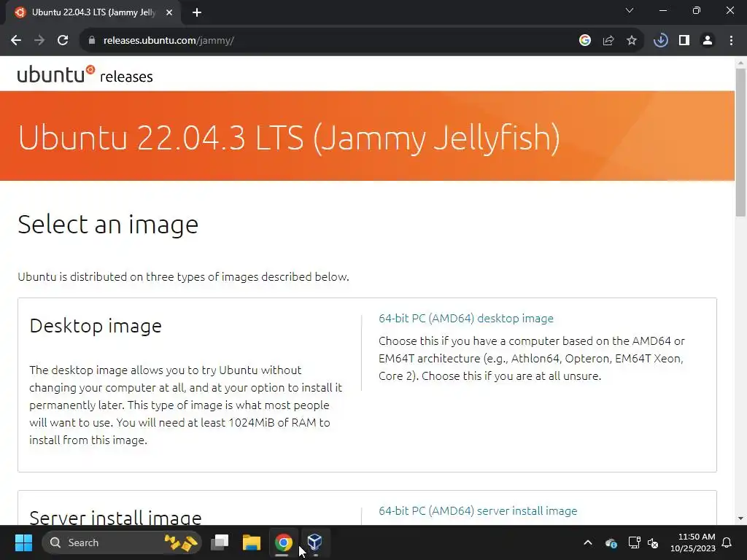Viewport: 747px width, 560px height.
Task: Open the Windows Start menu
Action: [23, 542]
